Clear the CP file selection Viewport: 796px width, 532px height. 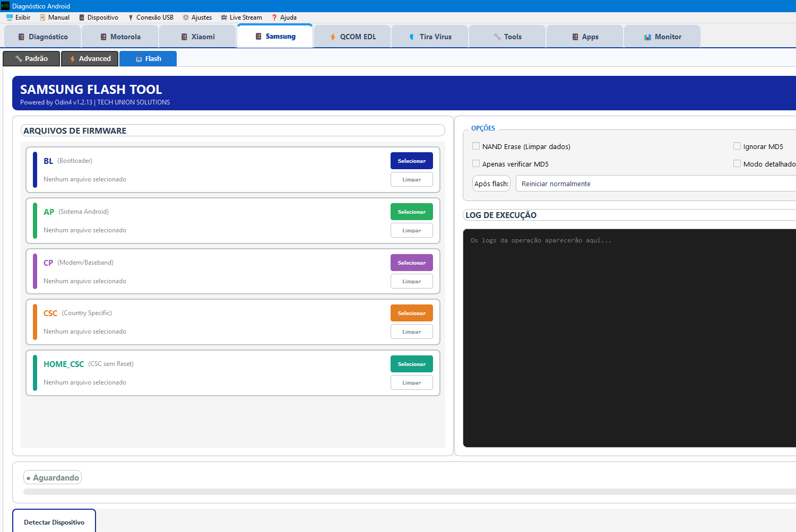coord(412,281)
